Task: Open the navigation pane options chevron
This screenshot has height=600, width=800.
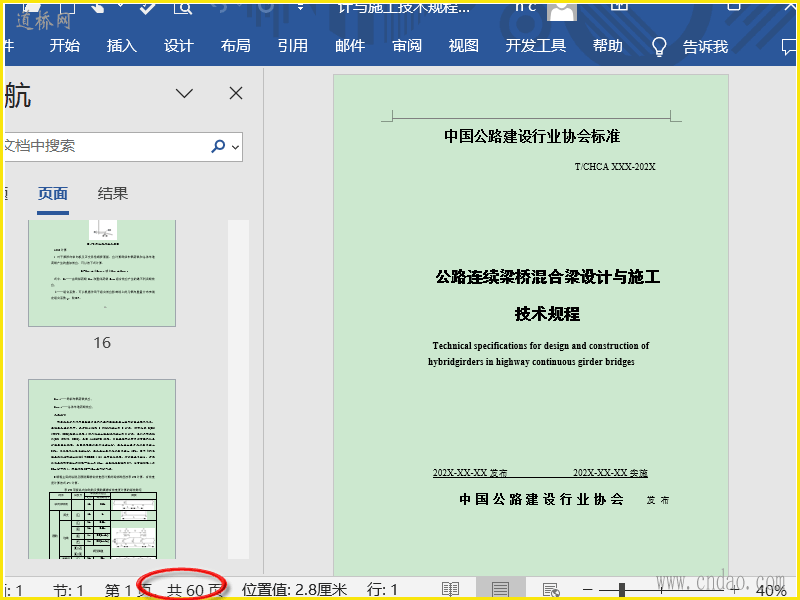Action: click(184, 93)
